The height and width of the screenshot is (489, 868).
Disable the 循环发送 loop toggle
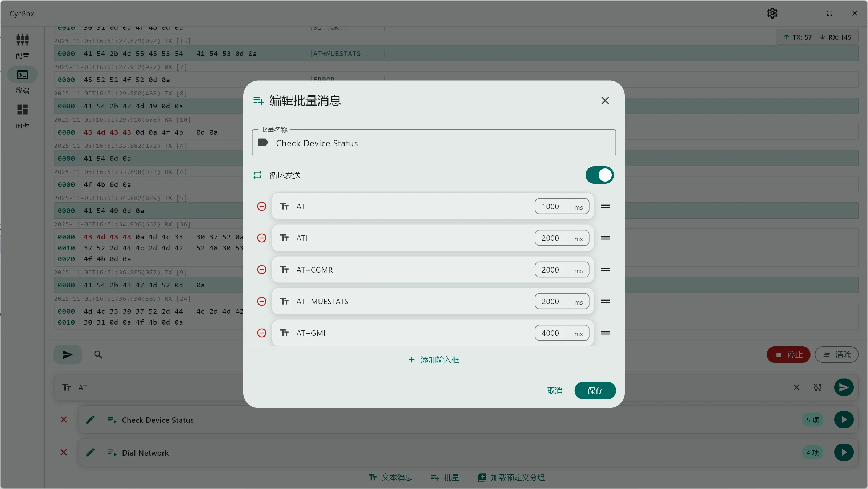pyautogui.click(x=599, y=175)
